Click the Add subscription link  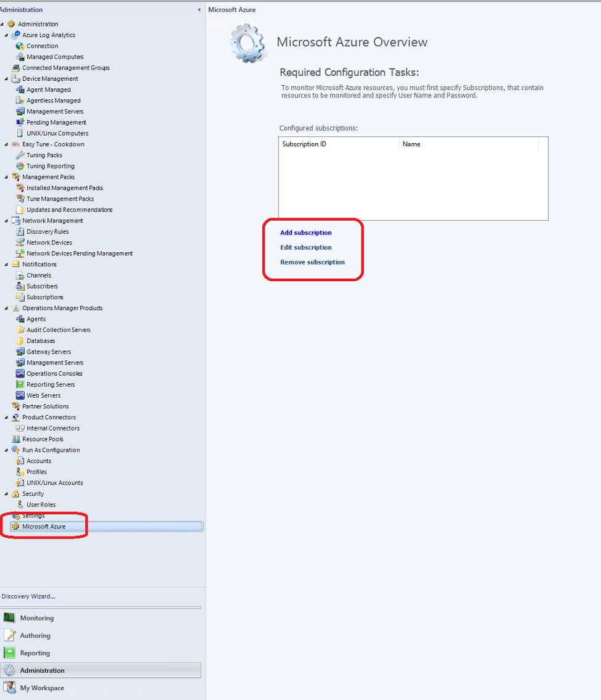point(306,233)
